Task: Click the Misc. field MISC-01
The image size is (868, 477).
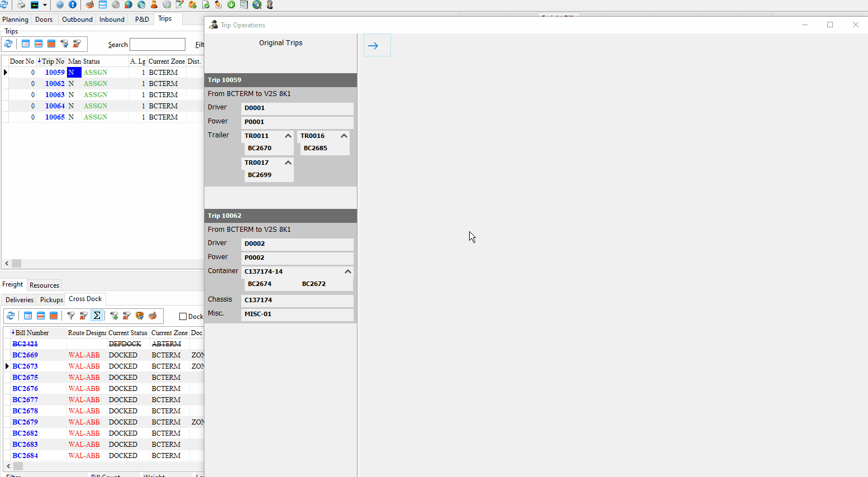Action: [297, 314]
